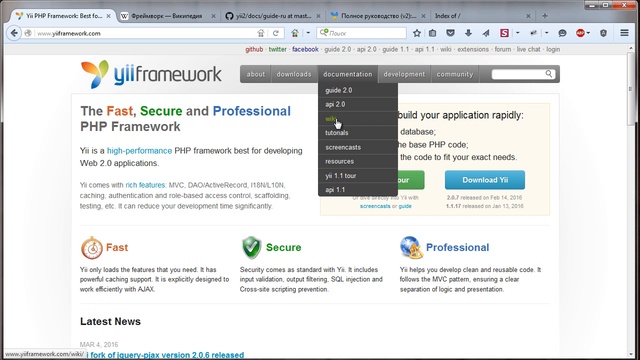Click the home icon in the toolbar
The height and width of the screenshot is (360, 640).
[x=295, y=33]
